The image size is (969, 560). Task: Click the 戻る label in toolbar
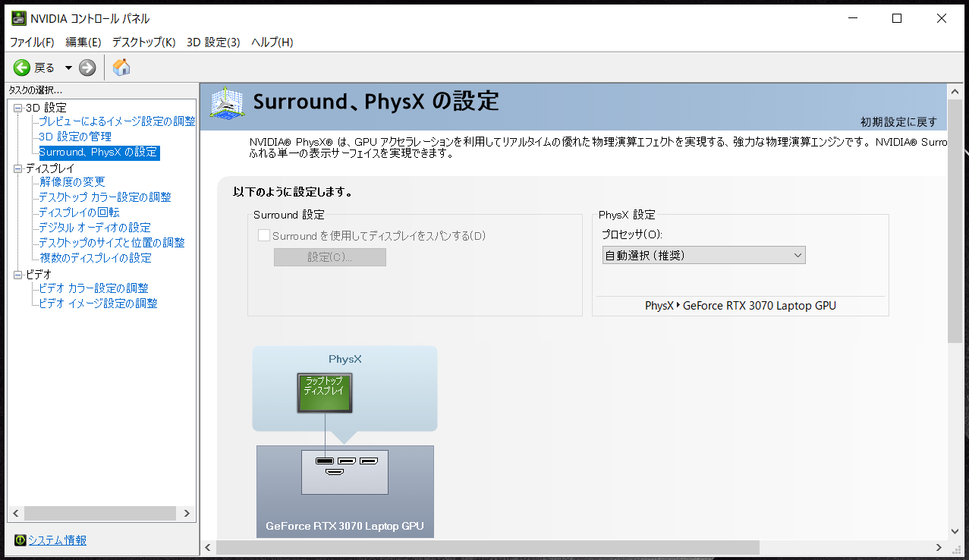coord(45,68)
